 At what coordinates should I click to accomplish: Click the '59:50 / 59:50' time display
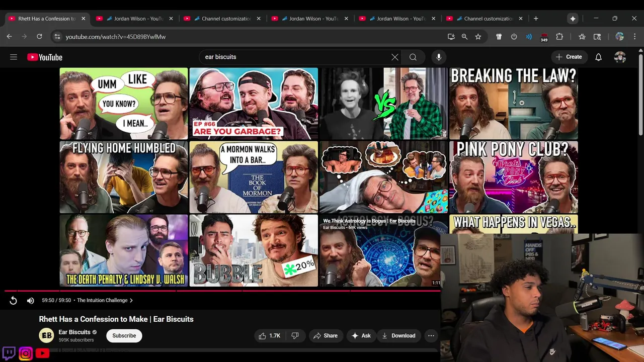click(x=56, y=300)
